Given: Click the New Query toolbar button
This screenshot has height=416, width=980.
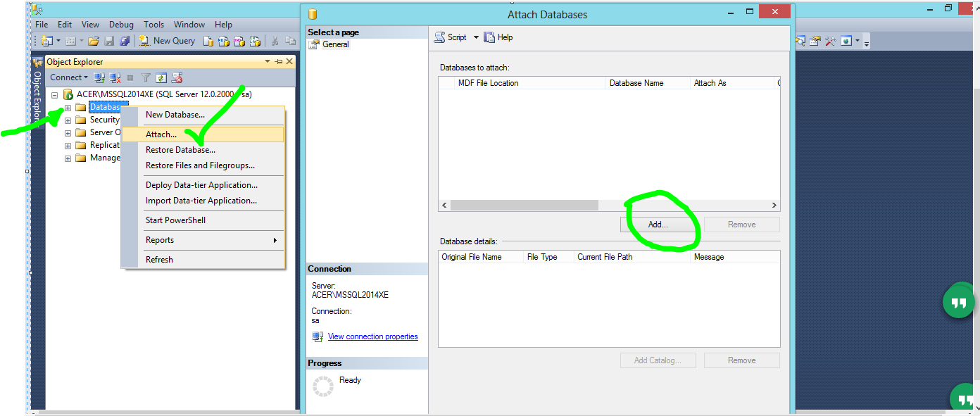Looking at the screenshot, I should [x=167, y=41].
